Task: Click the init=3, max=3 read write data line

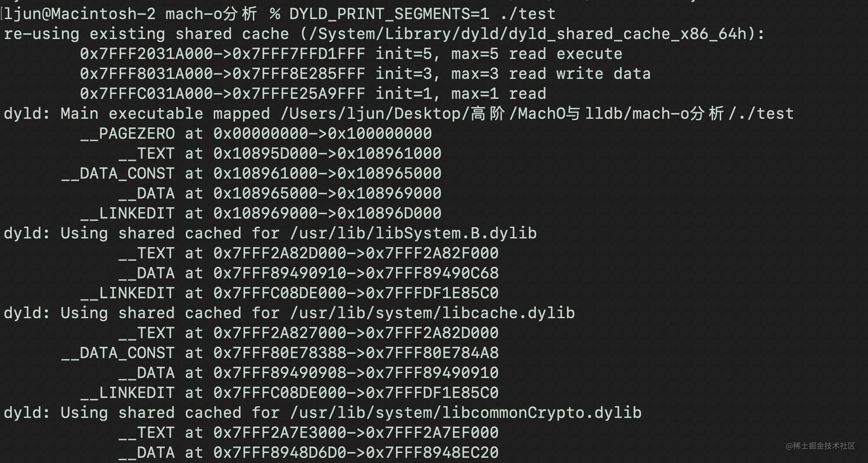Action: point(365,74)
